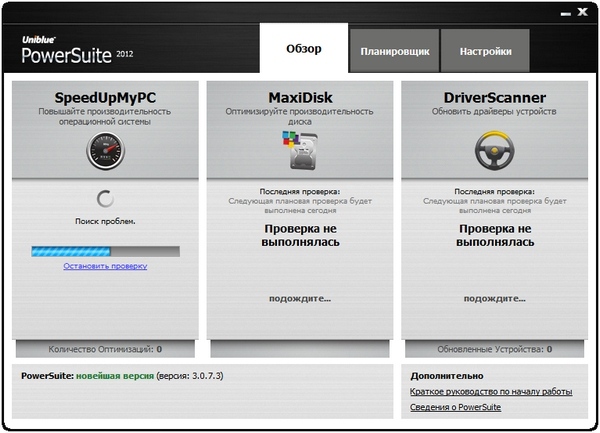Viewport: 600px width, 433px height.
Task: Click the Обновленные Устройства counter bar
Action: 493,349
